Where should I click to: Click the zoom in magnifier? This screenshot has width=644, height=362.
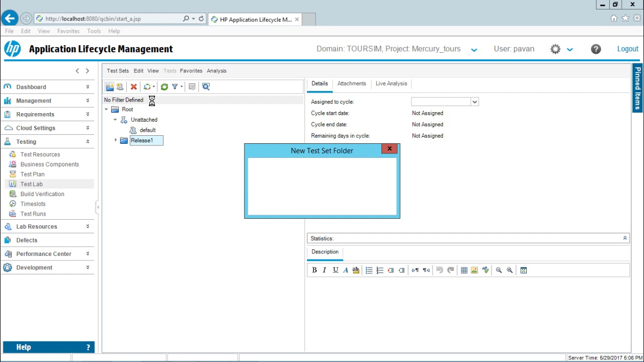pos(510,270)
